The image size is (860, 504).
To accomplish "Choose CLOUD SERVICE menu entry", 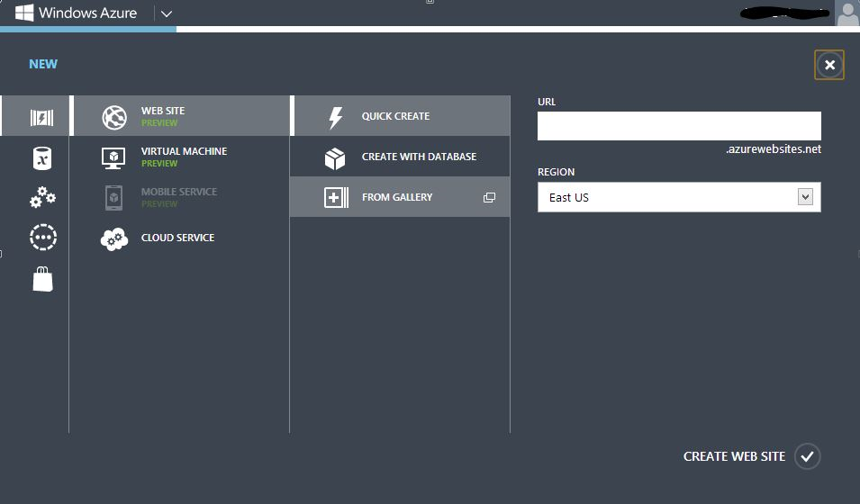I will point(180,238).
